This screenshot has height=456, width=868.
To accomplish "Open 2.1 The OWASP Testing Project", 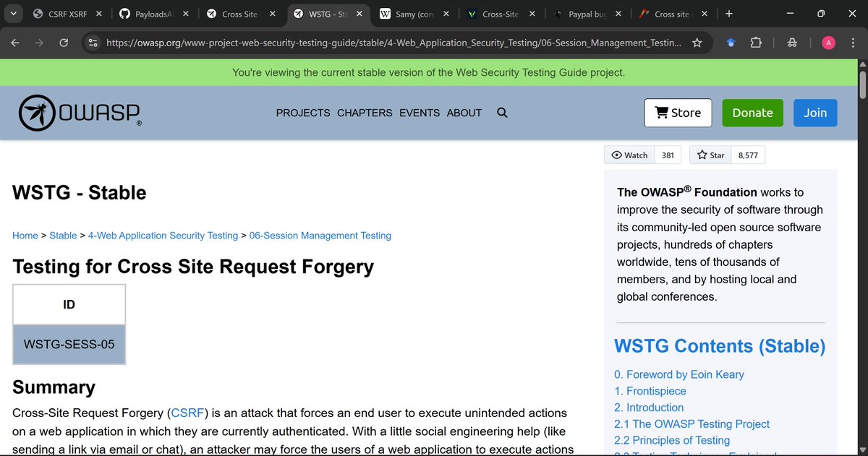I will [692, 424].
